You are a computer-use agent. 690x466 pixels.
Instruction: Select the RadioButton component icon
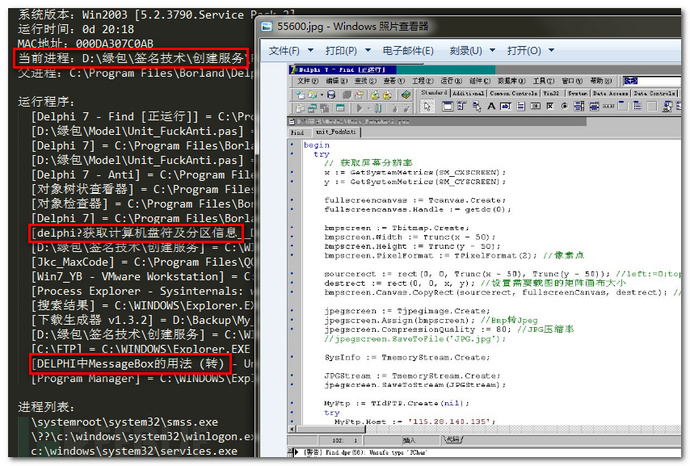tap(565, 106)
